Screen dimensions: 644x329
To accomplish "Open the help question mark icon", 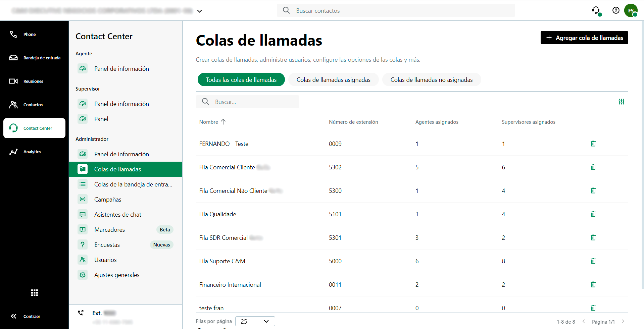I will (x=615, y=10).
